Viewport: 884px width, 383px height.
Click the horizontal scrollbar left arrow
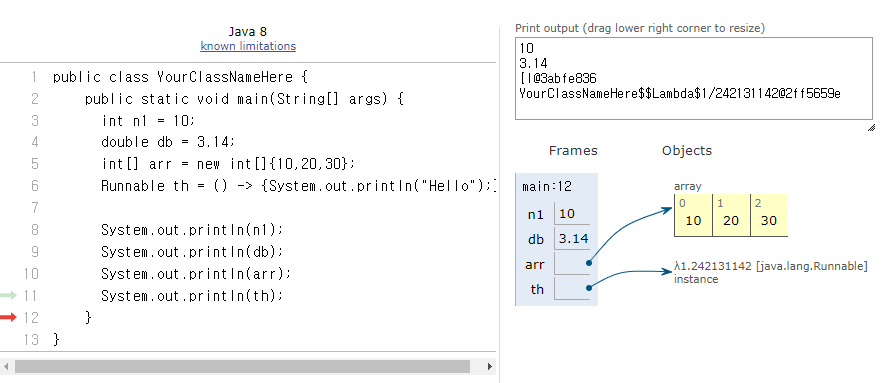click(6, 367)
